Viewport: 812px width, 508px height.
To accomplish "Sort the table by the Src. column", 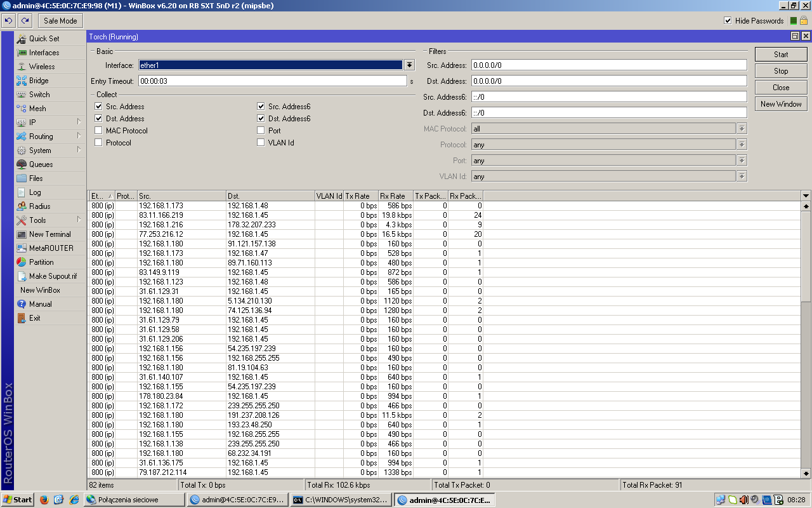I will (181, 196).
